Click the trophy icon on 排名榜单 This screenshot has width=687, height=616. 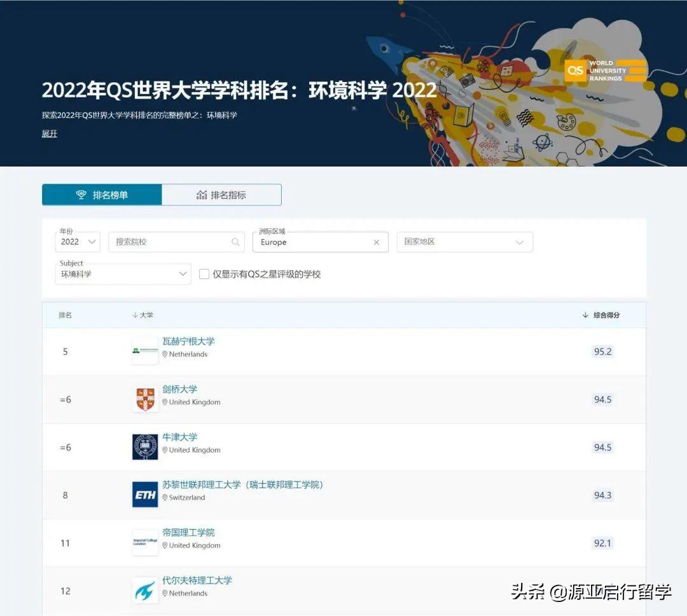(81, 195)
